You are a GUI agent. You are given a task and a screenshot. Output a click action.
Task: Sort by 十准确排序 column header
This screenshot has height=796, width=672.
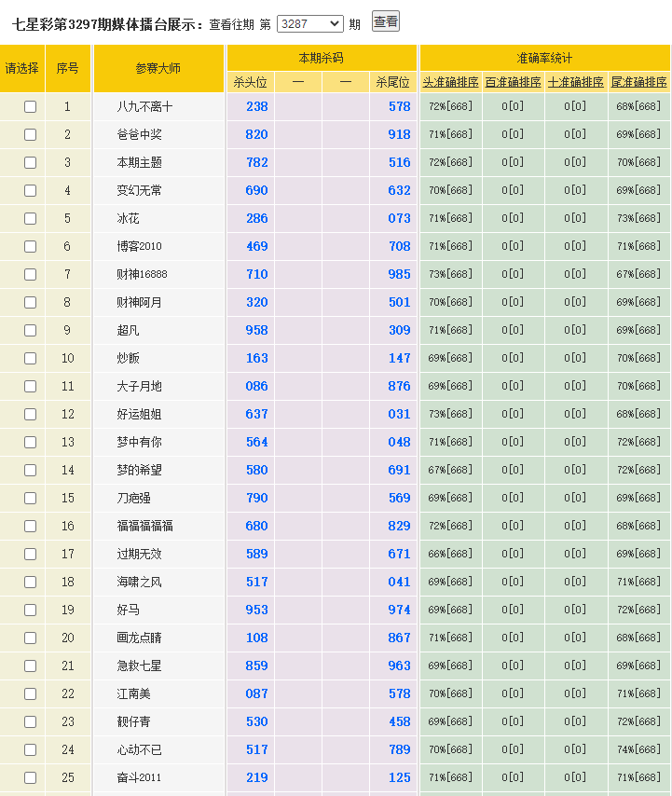pyautogui.click(x=575, y=82)
